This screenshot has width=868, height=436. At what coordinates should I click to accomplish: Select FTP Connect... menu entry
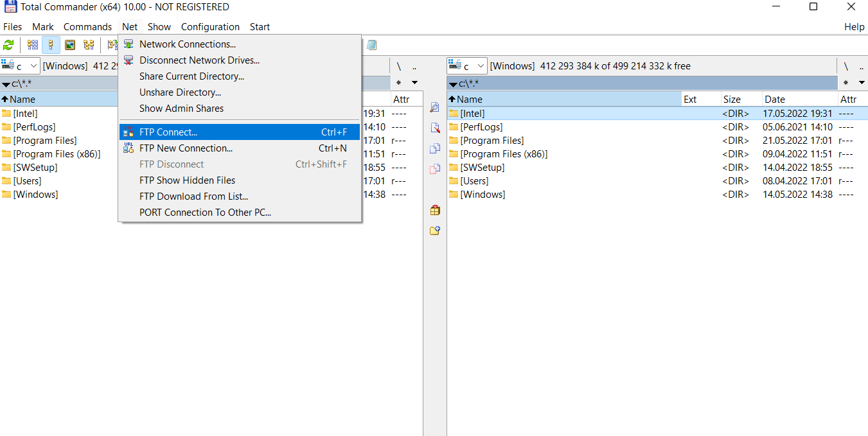pyautogui.click(x=240, y=132)
